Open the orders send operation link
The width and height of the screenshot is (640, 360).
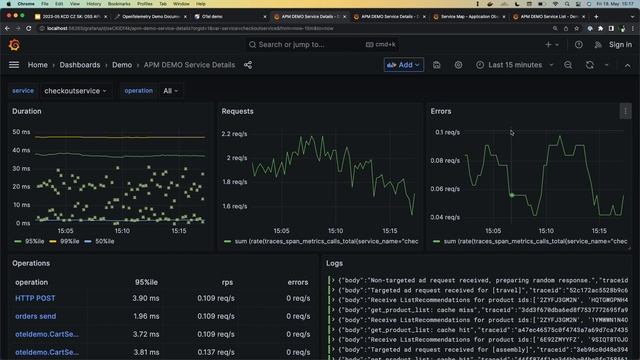[36, 316]
